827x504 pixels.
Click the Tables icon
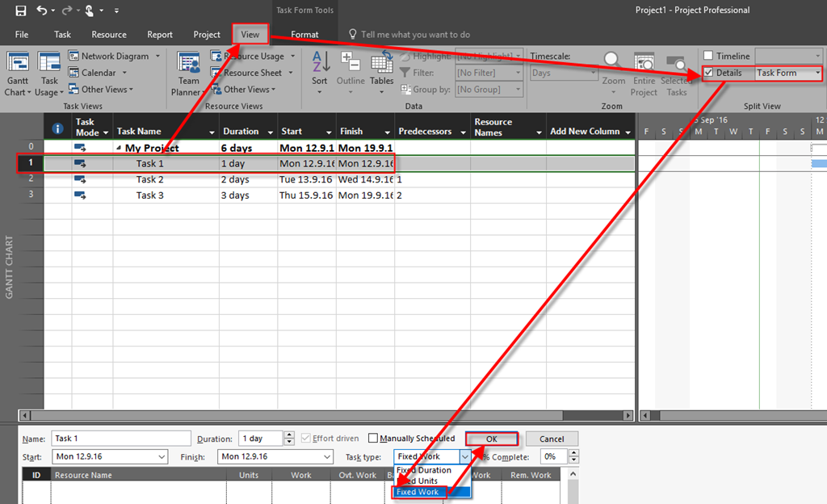381,62
